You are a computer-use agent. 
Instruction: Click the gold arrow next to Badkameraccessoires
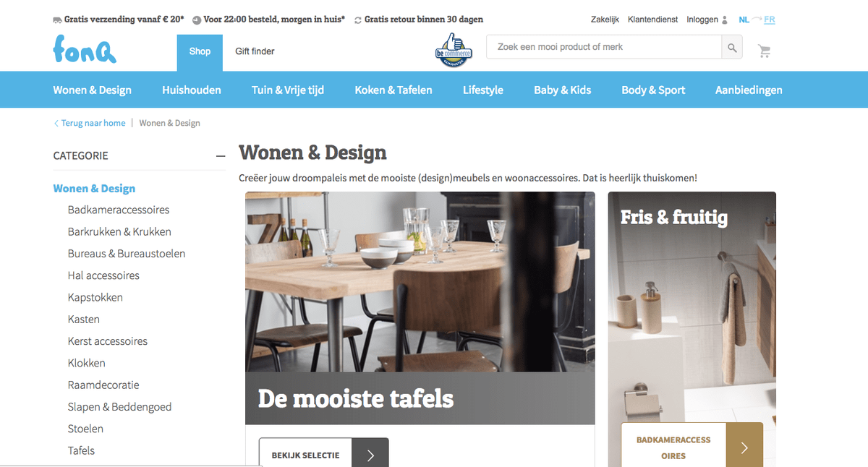744,447
